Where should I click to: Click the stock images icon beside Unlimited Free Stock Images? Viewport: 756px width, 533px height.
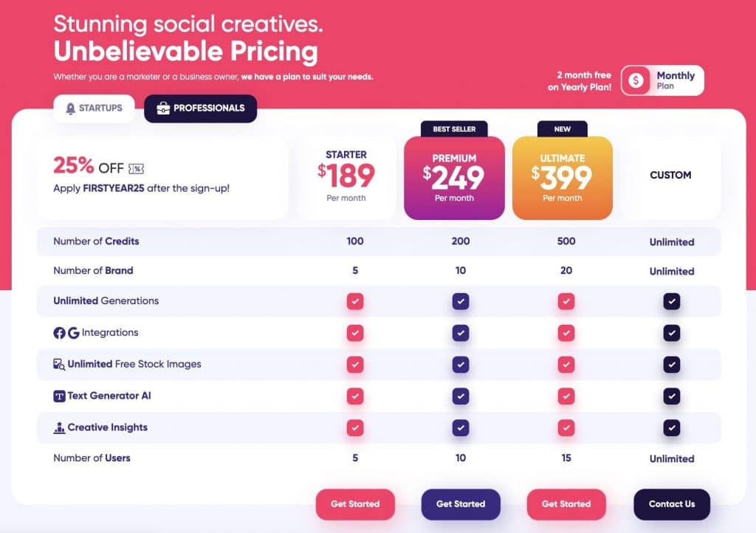[59, 363]
